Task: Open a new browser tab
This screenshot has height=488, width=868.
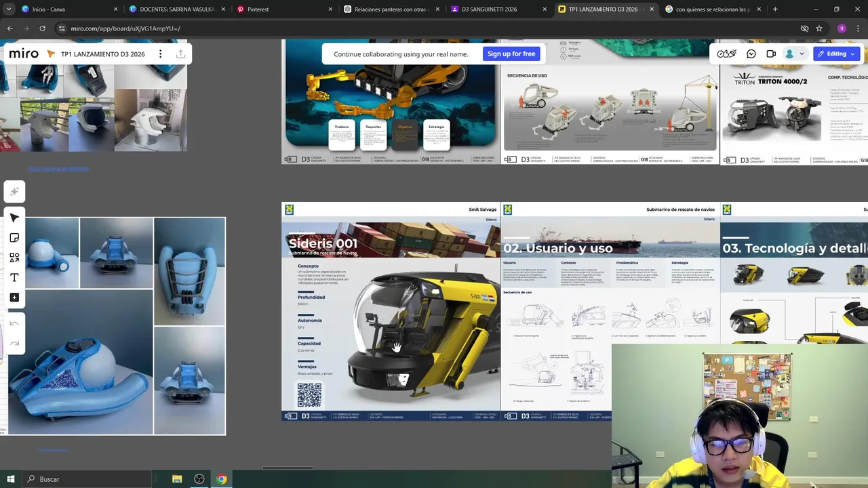Action: pos(775,9)
